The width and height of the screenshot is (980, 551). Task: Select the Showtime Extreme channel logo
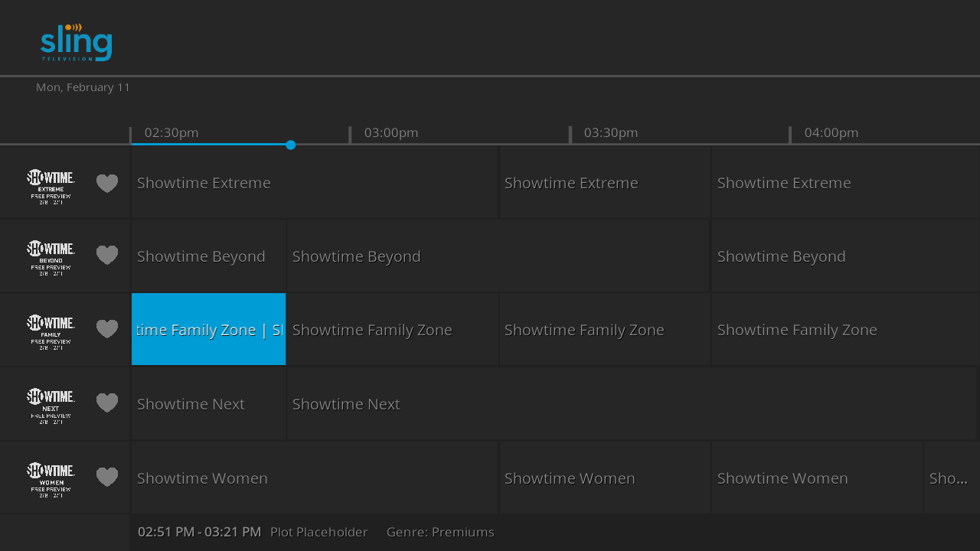[51, 184]
